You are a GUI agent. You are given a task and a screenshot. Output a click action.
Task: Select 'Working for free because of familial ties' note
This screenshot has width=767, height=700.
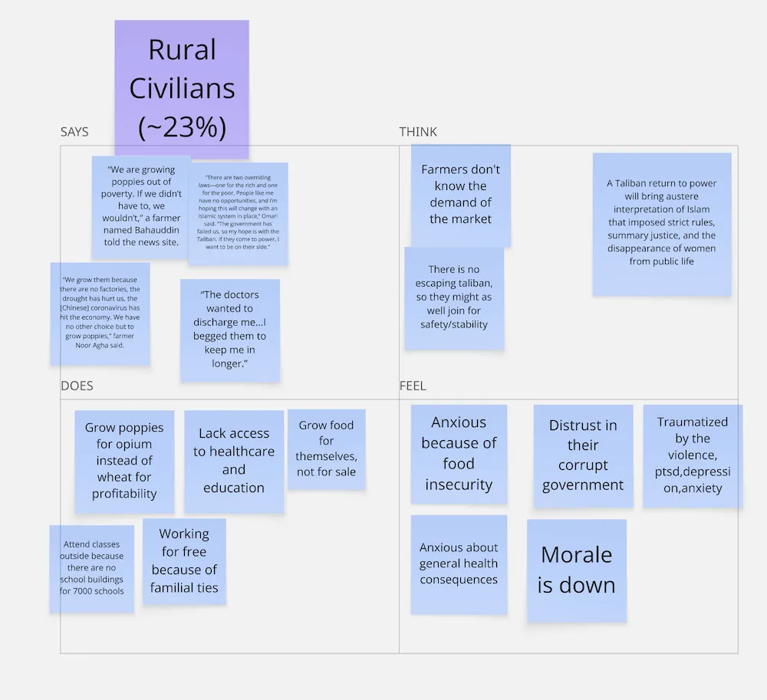[184, 561]
